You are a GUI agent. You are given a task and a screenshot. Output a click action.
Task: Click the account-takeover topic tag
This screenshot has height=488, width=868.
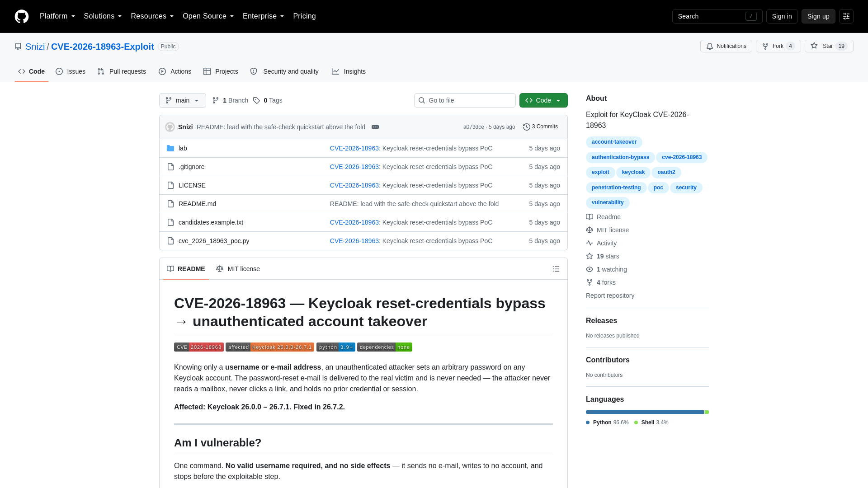[614, 142]
